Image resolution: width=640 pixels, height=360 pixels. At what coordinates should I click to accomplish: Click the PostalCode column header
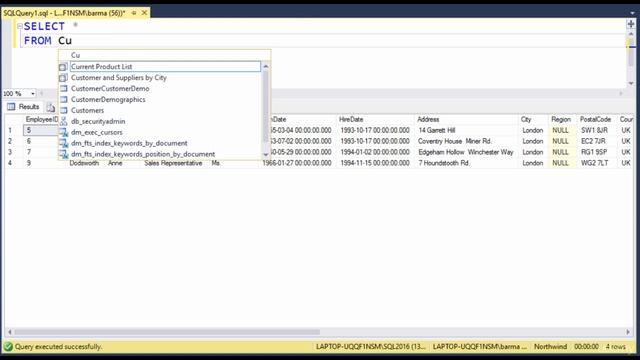(597, 120)
